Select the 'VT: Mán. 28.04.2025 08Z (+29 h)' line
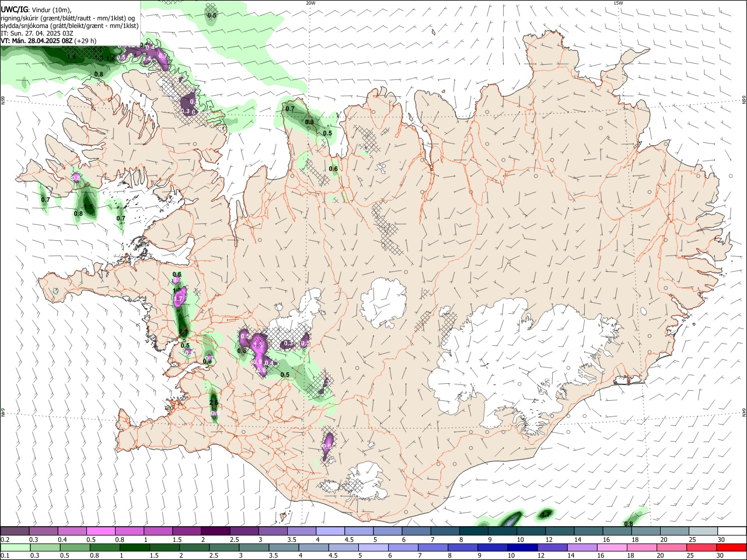This screenshot has width=747, height=560. 49,41
